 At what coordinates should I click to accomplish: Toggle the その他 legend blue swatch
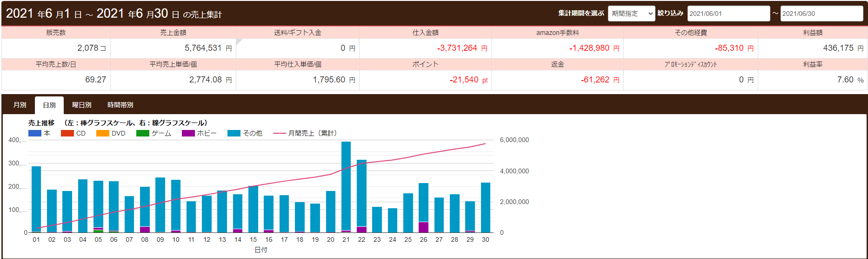click(234, 133)
